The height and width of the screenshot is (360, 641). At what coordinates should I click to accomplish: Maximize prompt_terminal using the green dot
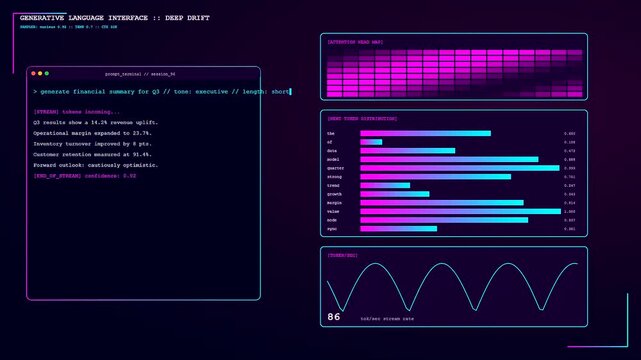coord(47,74)
